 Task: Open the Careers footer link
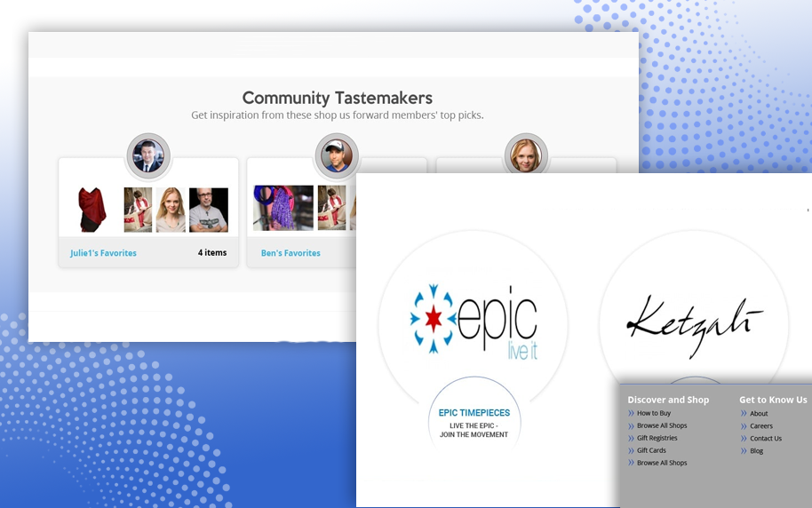coord(761,425)
